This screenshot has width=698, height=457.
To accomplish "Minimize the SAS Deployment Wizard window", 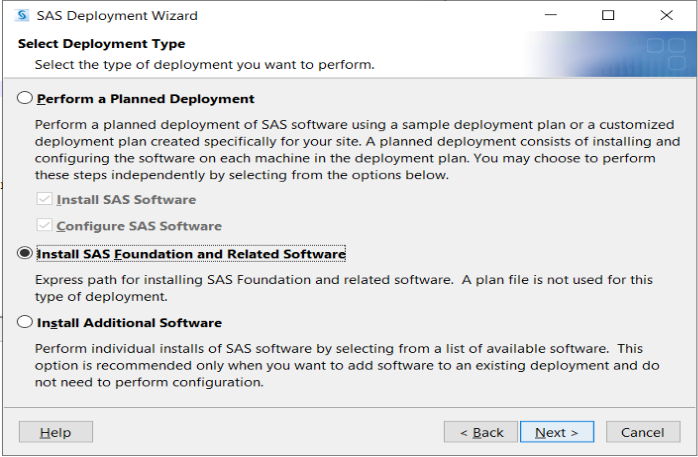I will click(x=551, y=15).
